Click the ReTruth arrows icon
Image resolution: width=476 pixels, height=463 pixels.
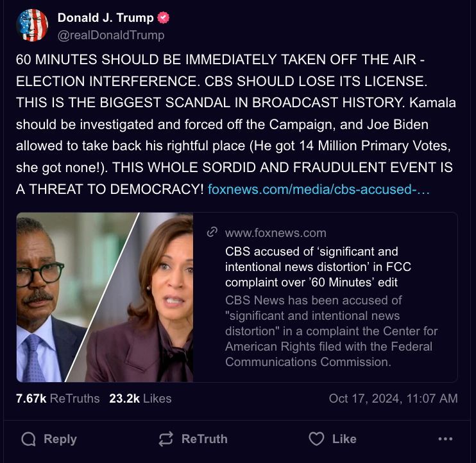click(166, 439)
